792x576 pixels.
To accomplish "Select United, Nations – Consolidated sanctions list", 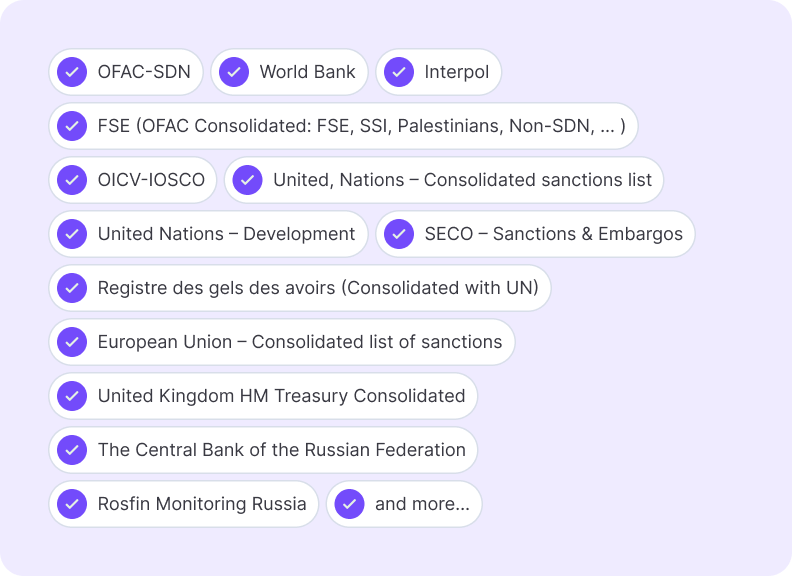I will click(x=444, y=180).
